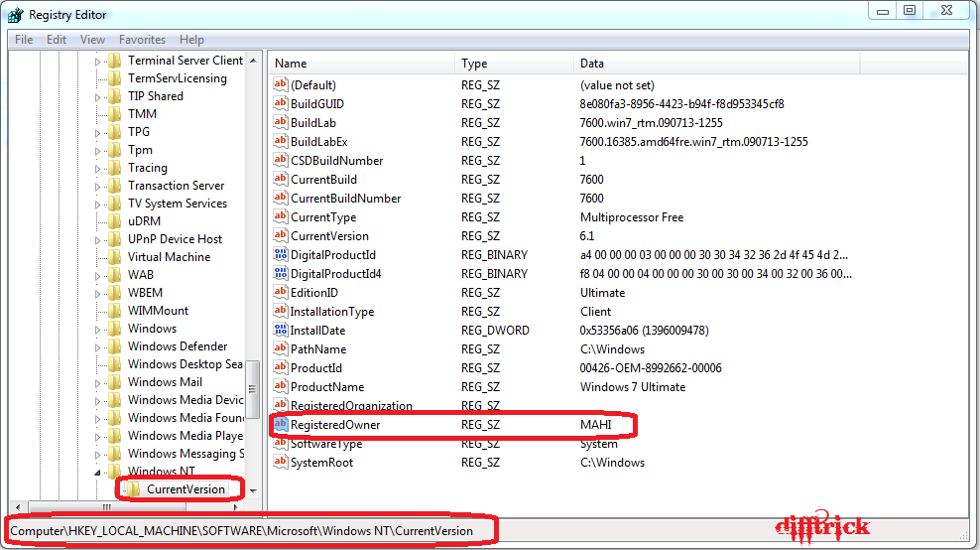Select the Windows Messaging key
Image resolution: width=980 pixels, height=550 pixels.
point(185,454)
